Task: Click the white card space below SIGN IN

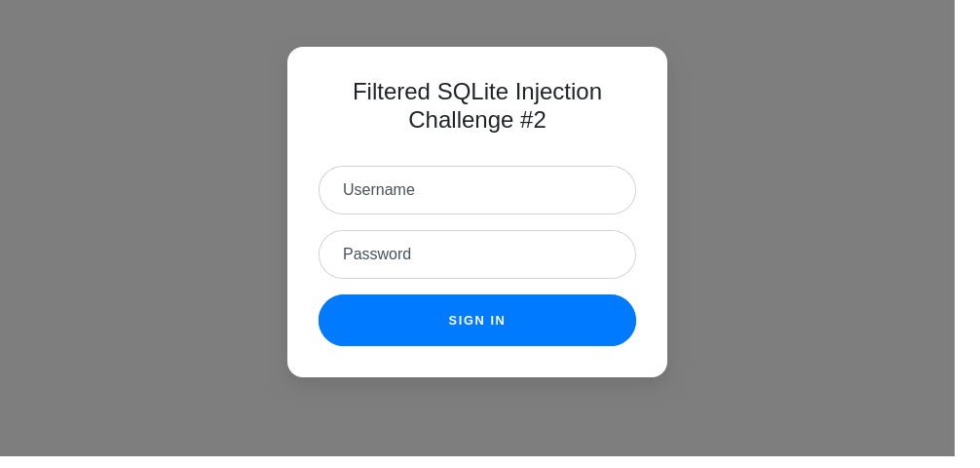Action: pos(476,362)
